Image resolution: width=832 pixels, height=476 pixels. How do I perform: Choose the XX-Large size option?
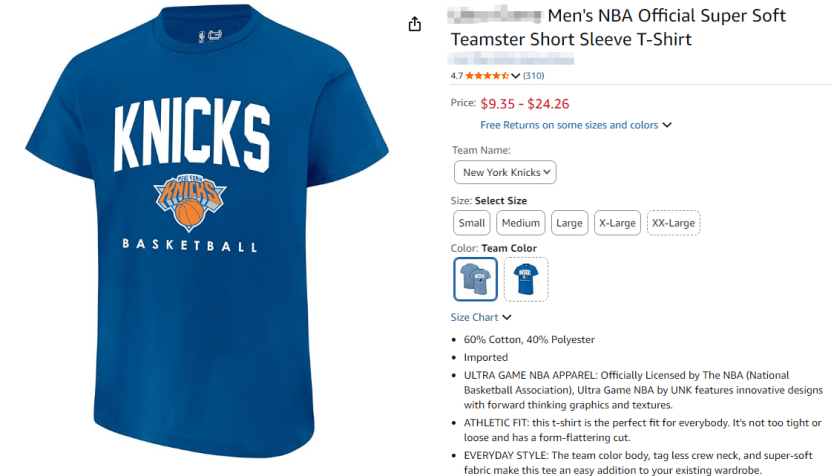pos(673,223)
